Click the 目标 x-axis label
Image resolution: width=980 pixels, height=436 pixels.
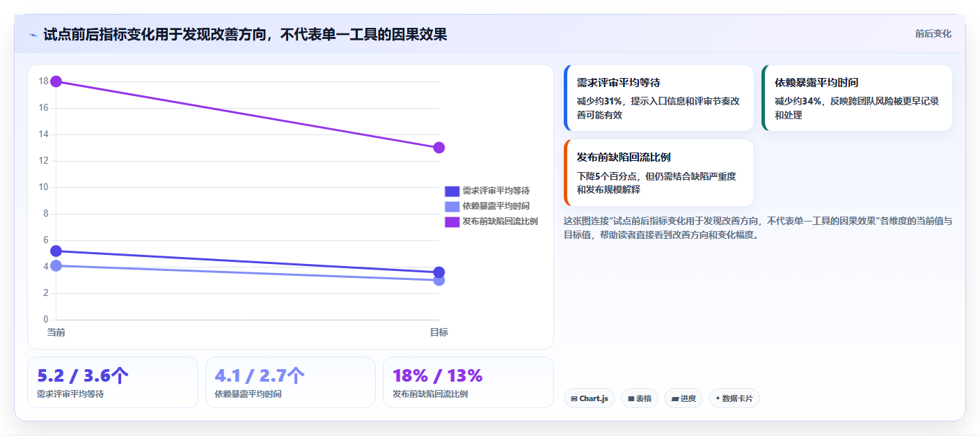coord(438,332)
